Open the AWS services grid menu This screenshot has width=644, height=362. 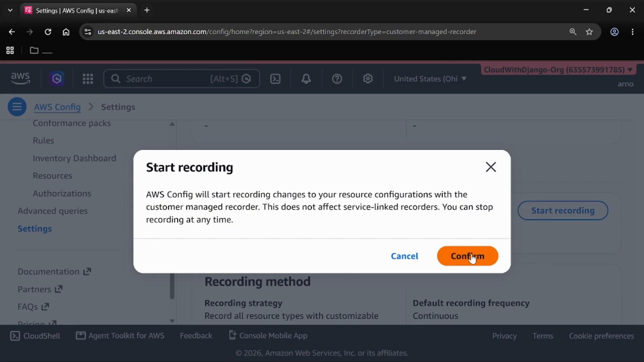click(x=88, y=79)
